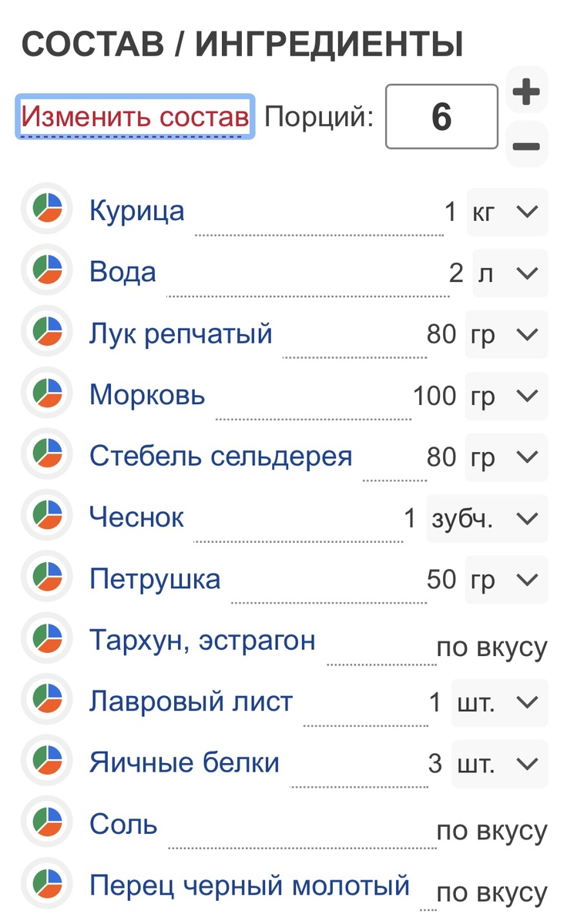Open the unit dropdown for Курица showing кг
Viewport: 567px width, 924px height.
pos(509,210)
